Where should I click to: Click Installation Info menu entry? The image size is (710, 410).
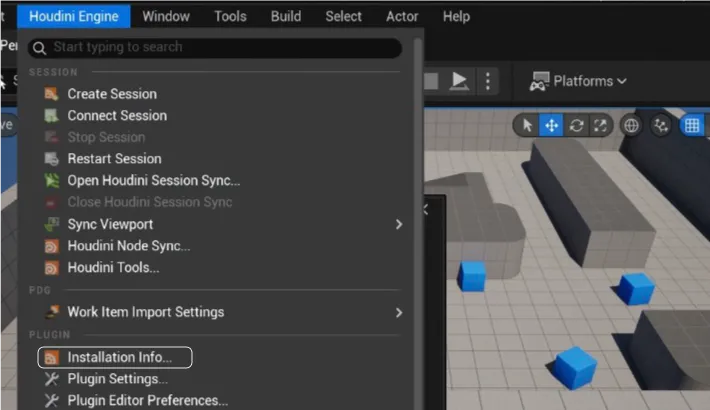click(119, 357)
